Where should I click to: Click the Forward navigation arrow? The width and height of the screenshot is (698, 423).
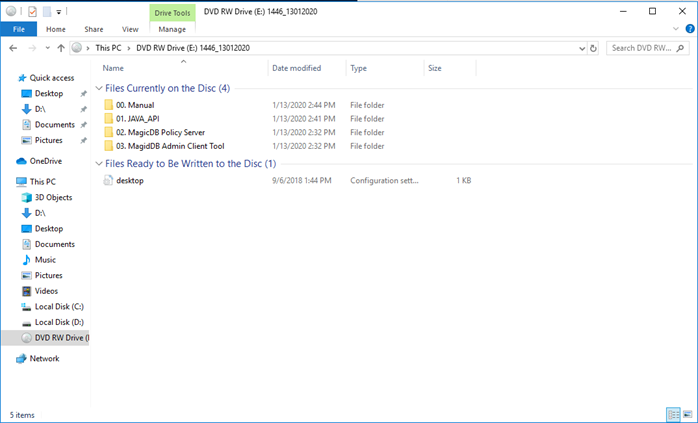[32, 48]
